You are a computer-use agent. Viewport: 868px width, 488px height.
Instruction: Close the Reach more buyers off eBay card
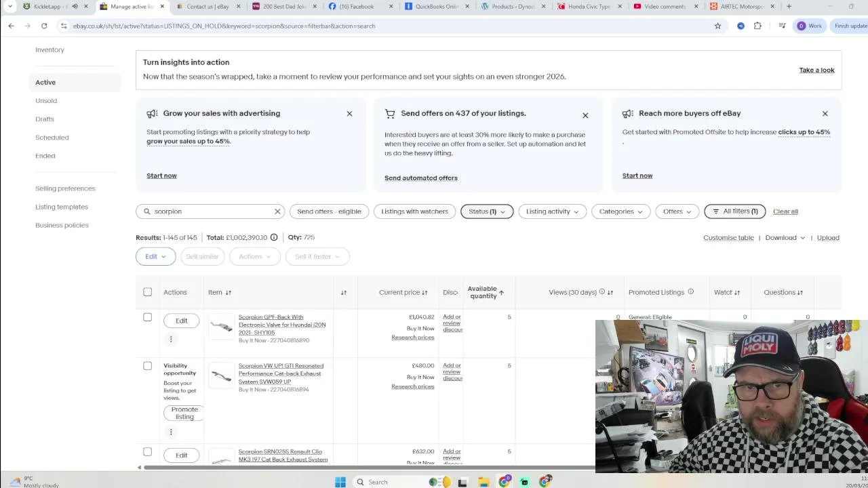click(x=825, y=114)
